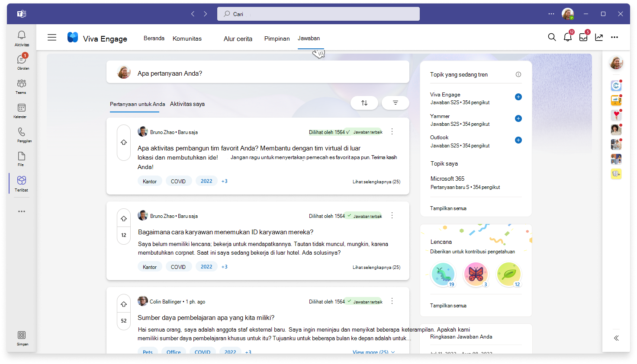
Task: Open File icon in sidebar
Action: click(22, 159)
